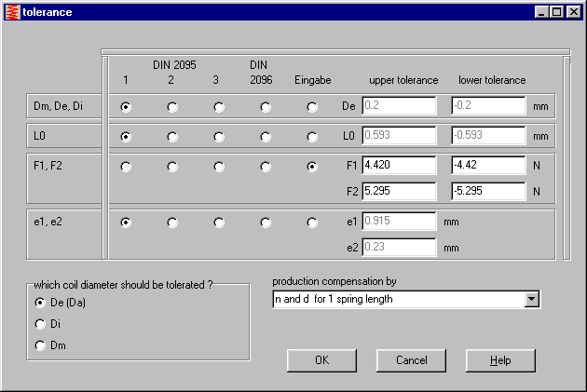Click the F1 upper tolerance field

pos(398,167)
